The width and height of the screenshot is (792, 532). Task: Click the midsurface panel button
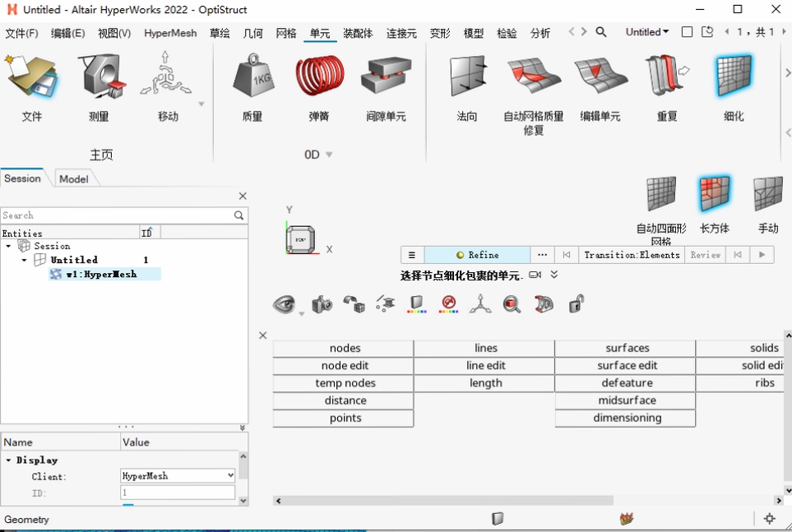tap(625, 400)
